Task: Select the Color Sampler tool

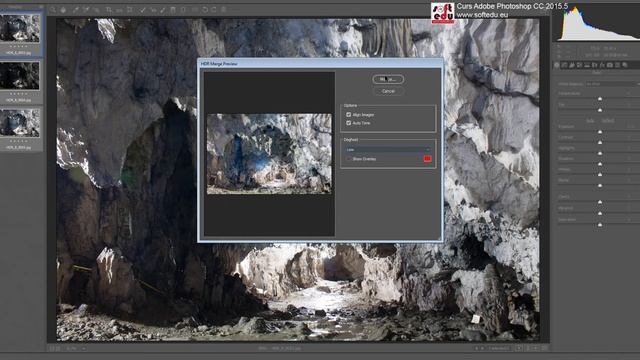Action: (x=87, y=10)
